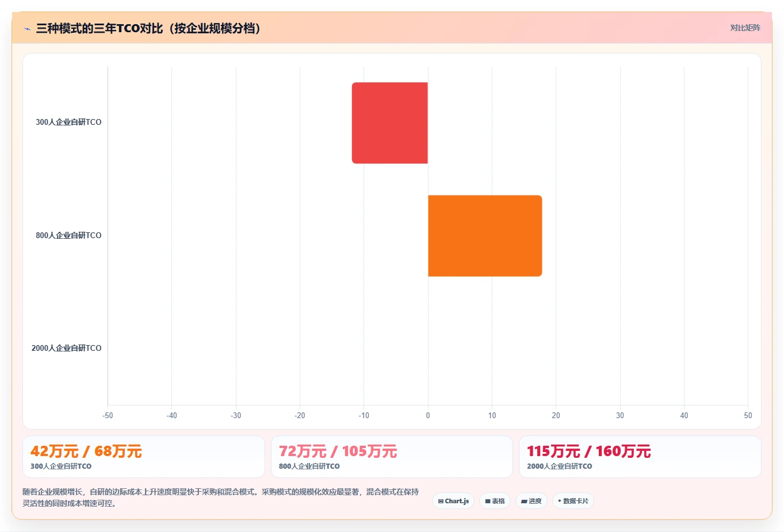Click the chart title 三种模式的三年TCO对比
The height and width of the screenshot is (532, 784).
tap(148, 28)
